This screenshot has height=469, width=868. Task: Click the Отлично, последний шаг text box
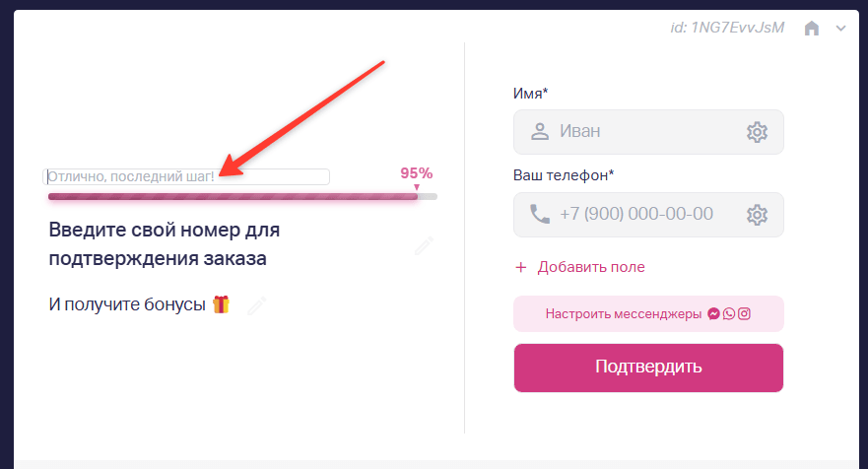(186, 176)
